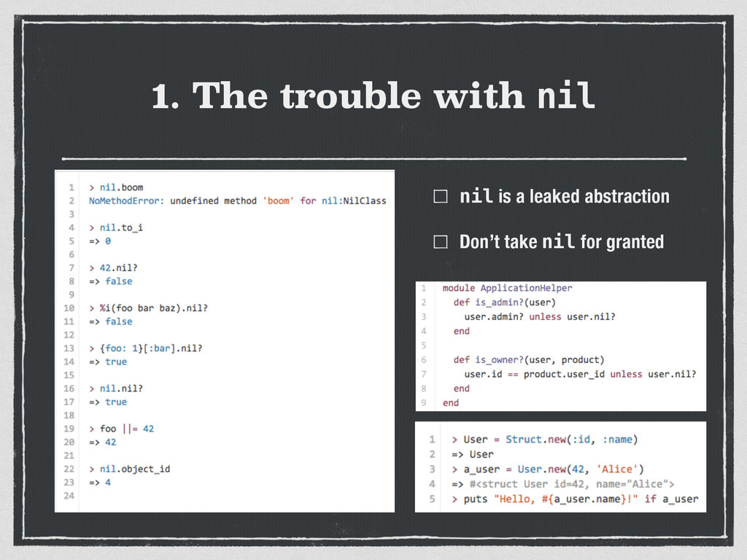747x560 pixels.
Task: Click 'user.id == product.user_id unless user.nil?' line
Action: point(581,374)
